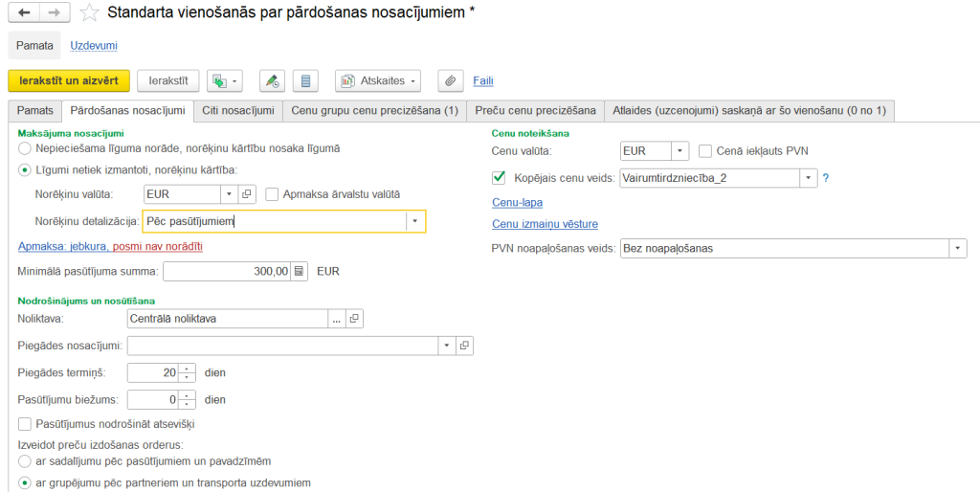Click the open-form icon next to Centrālā noliktava
The width and height of the screenshot is (980, 492).
tap(353, 319)
